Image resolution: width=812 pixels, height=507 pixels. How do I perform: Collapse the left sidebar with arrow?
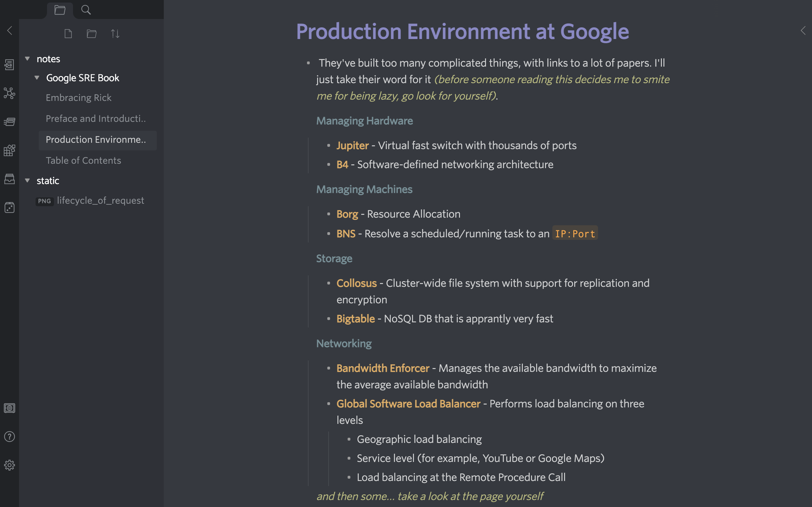[x=10, y=30]
